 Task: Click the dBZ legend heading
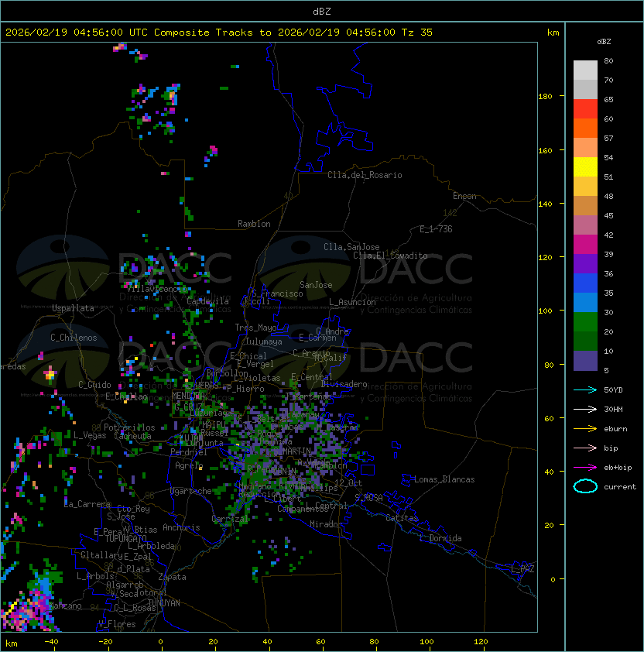604,42
